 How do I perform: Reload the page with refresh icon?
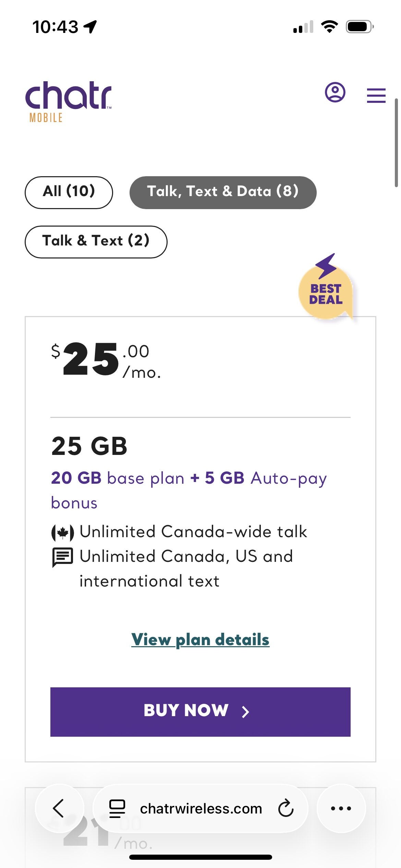pyautogui.click(x=286, y=808)
